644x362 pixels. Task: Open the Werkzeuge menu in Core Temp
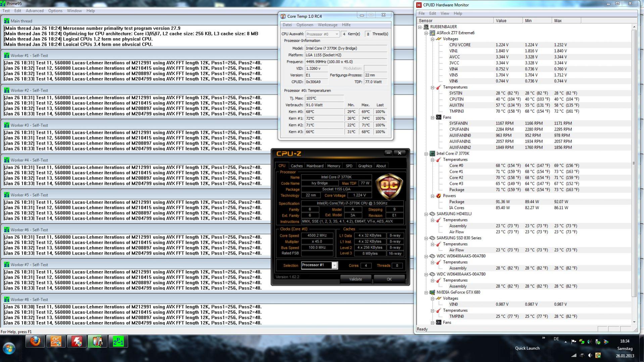coord(328,25)
